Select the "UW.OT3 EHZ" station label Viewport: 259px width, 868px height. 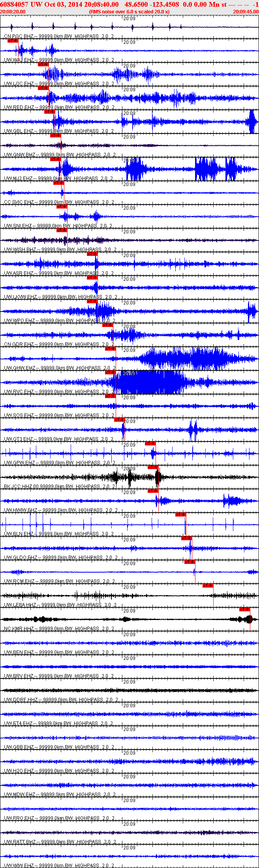pos(19,439)
